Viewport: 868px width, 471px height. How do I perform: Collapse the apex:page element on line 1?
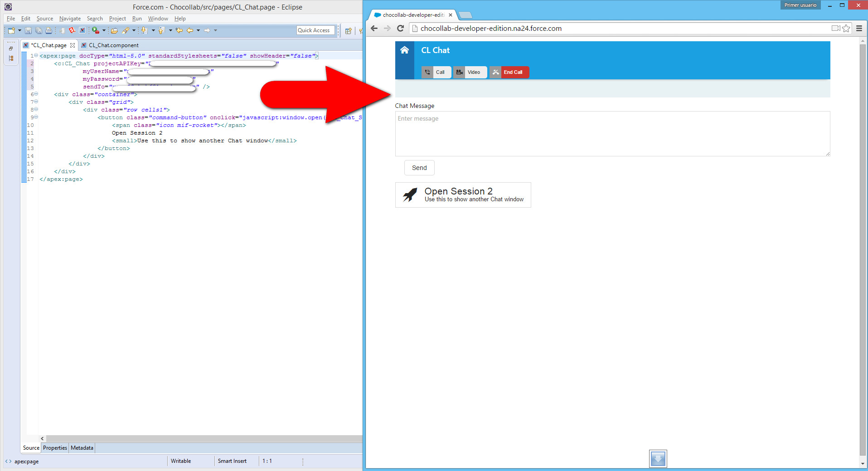click(36, 56)
